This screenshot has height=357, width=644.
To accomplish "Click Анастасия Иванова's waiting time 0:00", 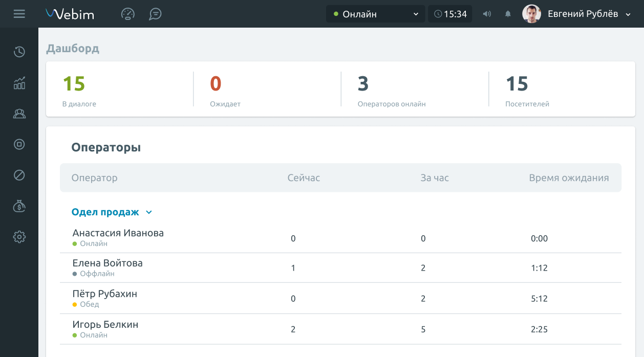I will click(x=540, y=238).
